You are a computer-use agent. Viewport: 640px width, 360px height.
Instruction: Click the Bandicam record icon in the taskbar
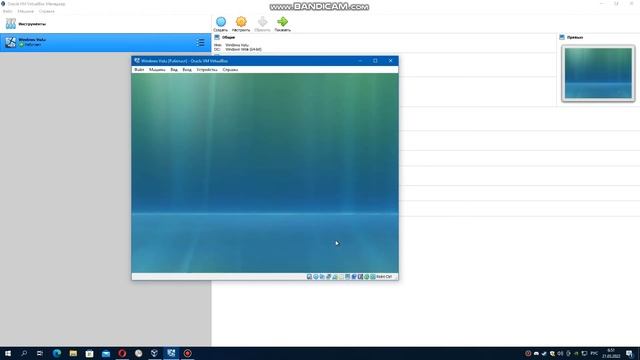pyautogui.click(x=187, y=353)
